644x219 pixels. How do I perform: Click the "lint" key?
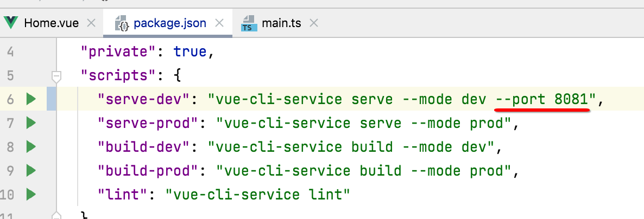pos(123,195)
